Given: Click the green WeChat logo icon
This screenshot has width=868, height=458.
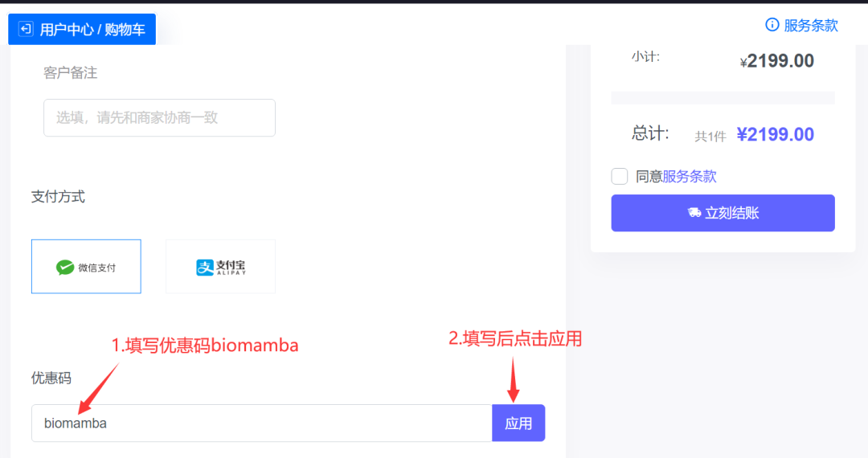Looking at the screenshot, I should click(65, 267).
